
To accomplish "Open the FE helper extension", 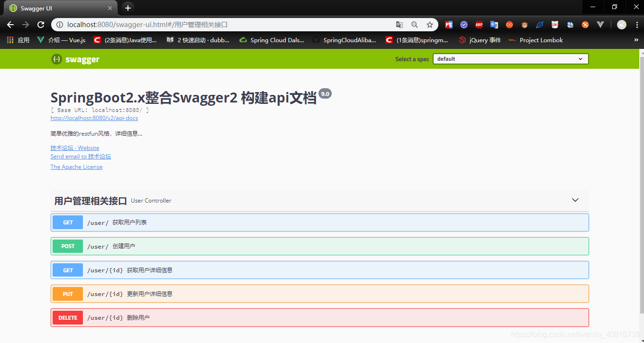I will pos(449,25).
